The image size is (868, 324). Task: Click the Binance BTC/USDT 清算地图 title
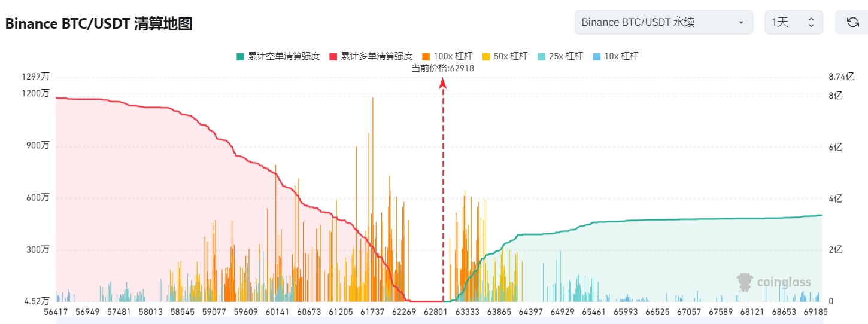point(99,24)
